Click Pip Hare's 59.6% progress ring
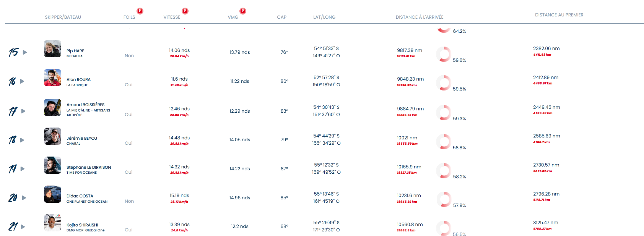644x236 pixels. coord(444,54)
